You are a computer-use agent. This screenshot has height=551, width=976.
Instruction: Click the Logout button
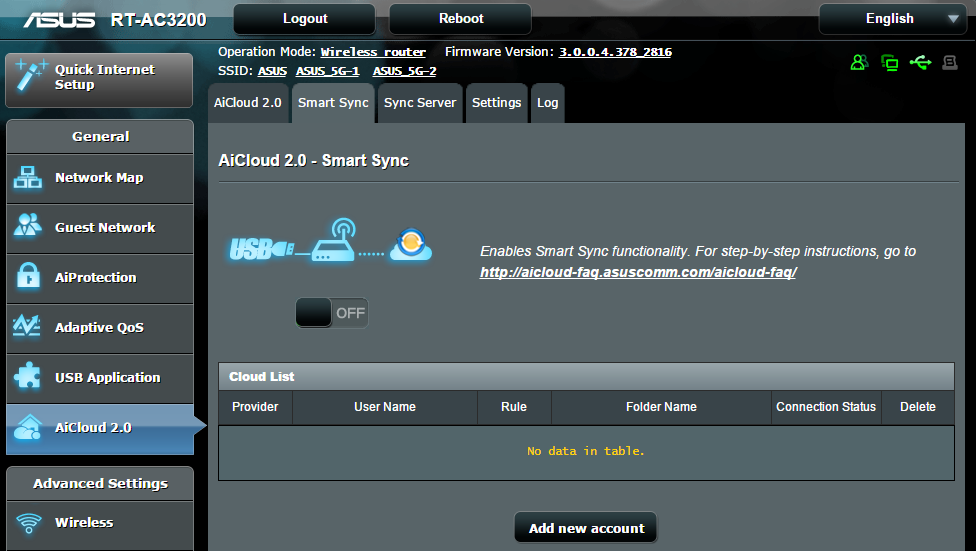(x=305, y=19)
